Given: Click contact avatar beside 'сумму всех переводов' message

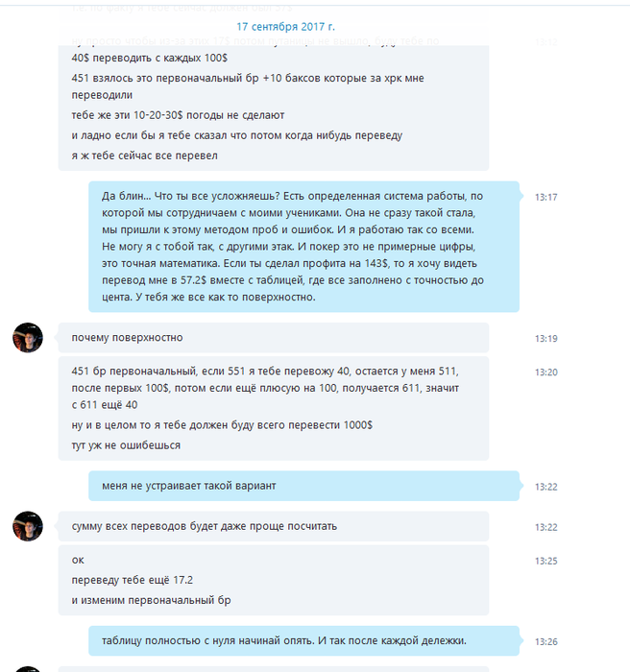Looking at the screenshot, I should point(28,526).
